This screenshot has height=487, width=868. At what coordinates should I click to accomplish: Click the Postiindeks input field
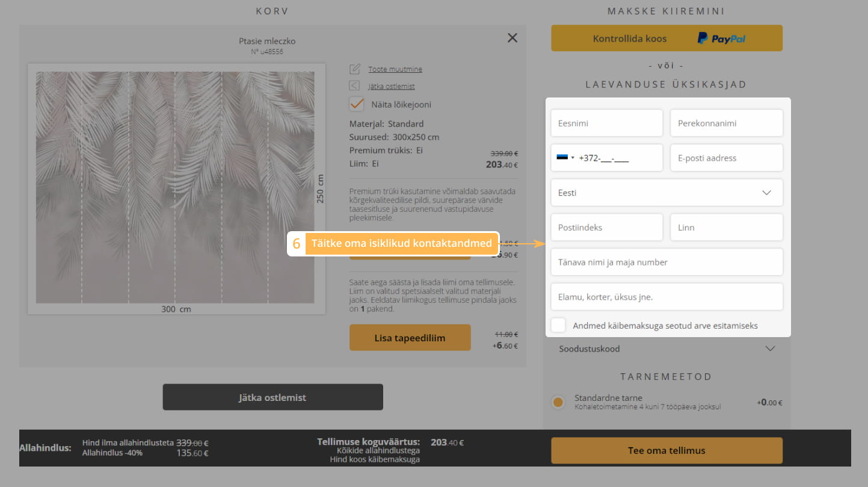(x=606, y=228)
